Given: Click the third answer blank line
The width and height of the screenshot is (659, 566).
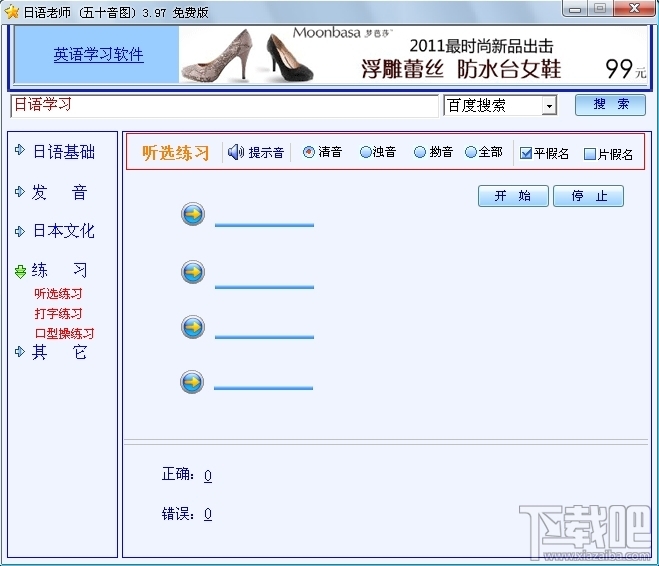Looking at the screenshot, I should click(x=264, y=337).
